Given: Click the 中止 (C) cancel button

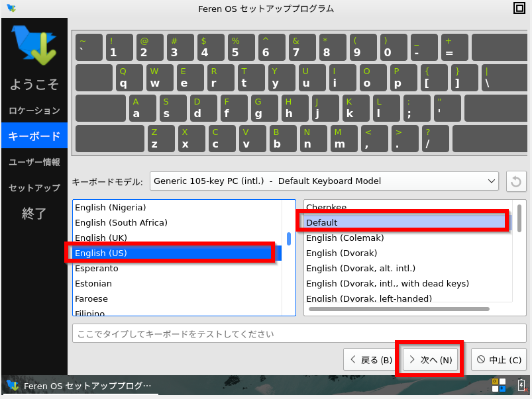Looking at the screenshot, I should tap(499, 360).
